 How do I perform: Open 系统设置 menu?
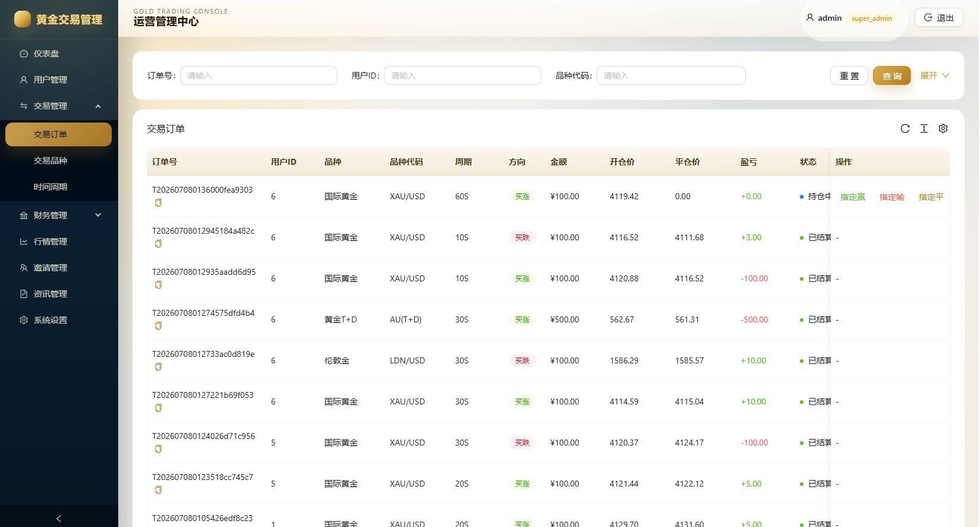tap(59, 320)
